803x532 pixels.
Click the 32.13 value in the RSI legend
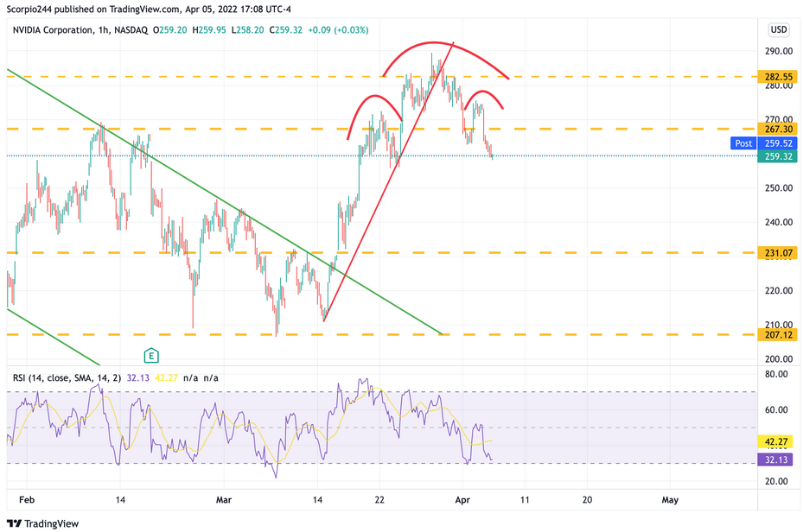(x=137, y=378)
